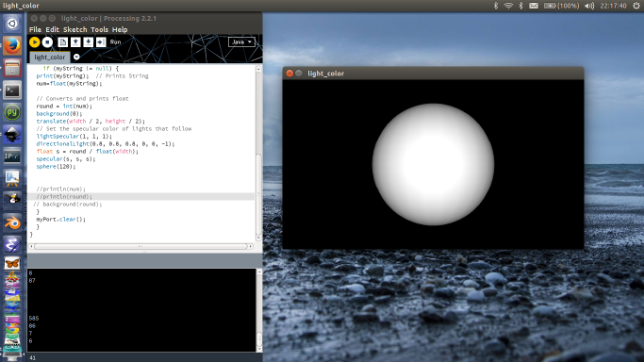644x362 pixels.
Task: Open the Sketch menu
Action: (x=75, y=29)
